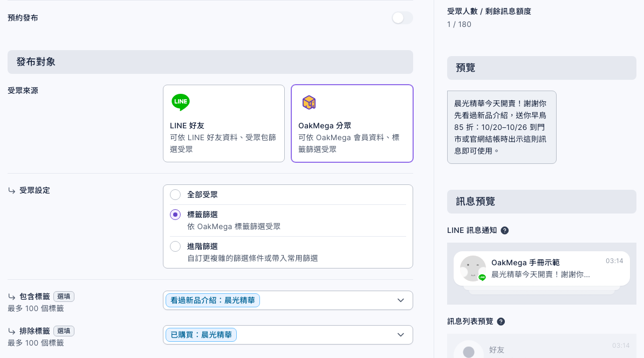Viewport: 644px width, 358px height.
Task: Click the 已購買：晨光精華 tag chip
Action: pyautogui.click(x=201, y=335)
